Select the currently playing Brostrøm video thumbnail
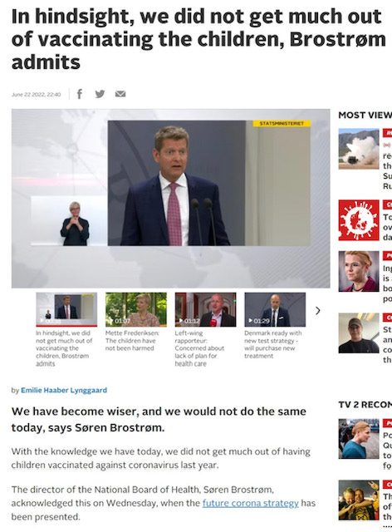 (x=66, y=309)
